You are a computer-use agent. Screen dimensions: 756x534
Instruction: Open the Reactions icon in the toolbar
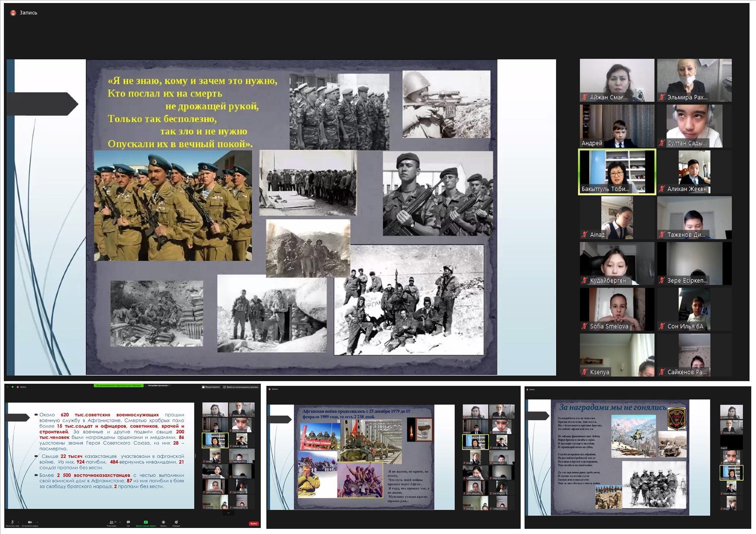click(176, 522)
